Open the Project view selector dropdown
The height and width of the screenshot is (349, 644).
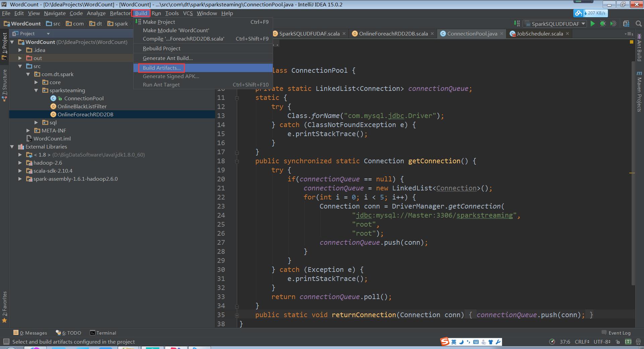31,34
